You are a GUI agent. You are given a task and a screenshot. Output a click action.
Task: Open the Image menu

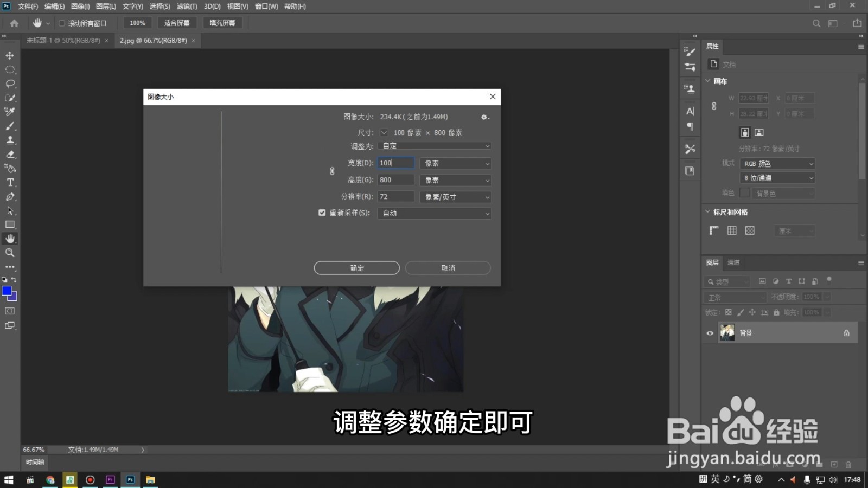click(80, 7)
